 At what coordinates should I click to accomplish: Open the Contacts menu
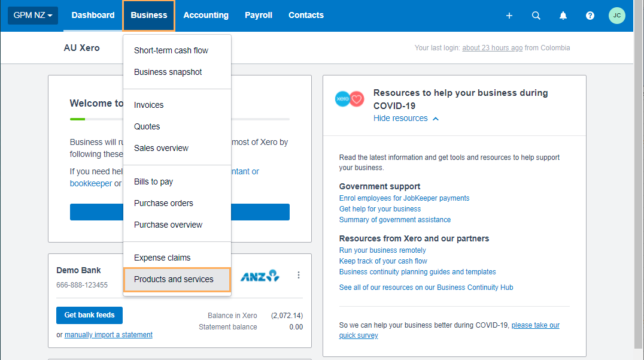[306, 15]
